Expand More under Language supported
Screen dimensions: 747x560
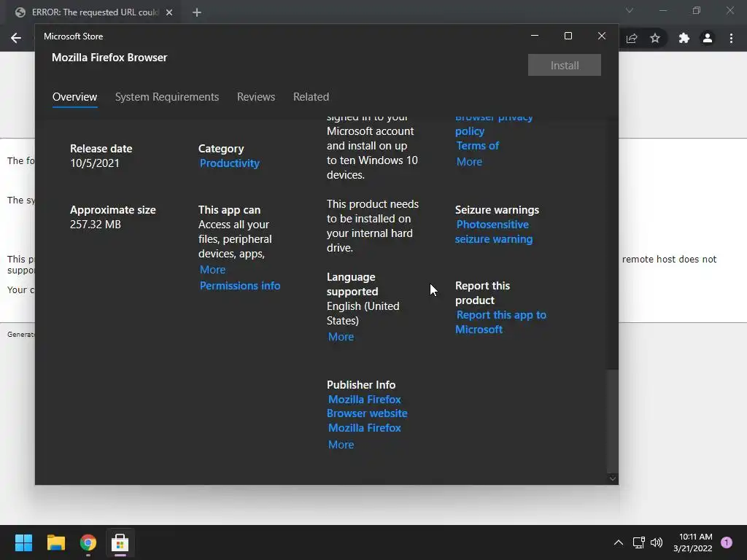click(341, 337)
